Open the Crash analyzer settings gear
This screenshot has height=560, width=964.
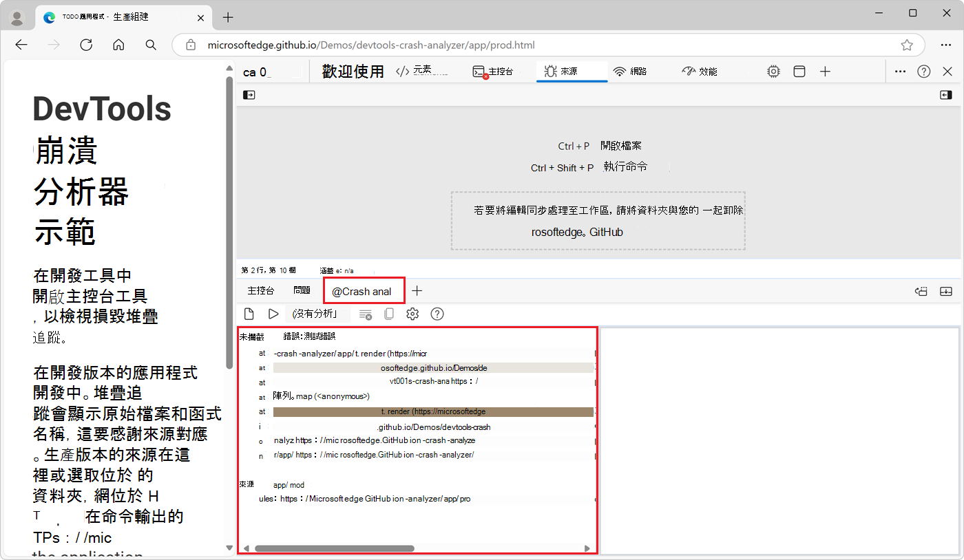tap(412, 314)
